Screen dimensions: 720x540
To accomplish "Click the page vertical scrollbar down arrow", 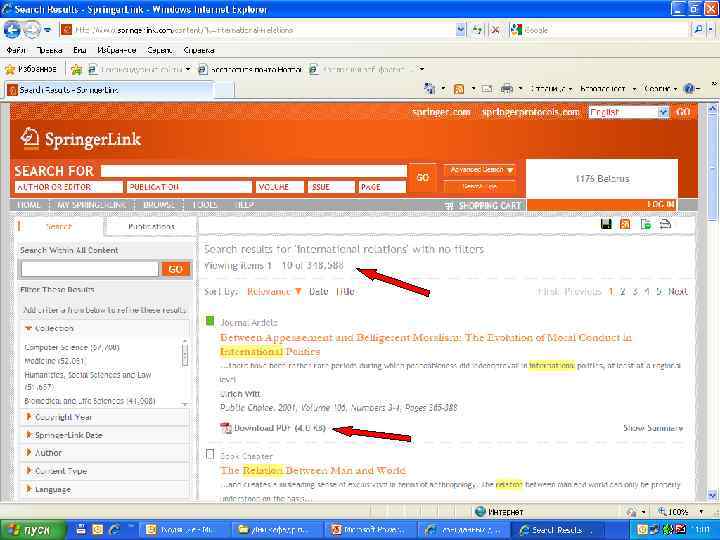I will (712, 495).
